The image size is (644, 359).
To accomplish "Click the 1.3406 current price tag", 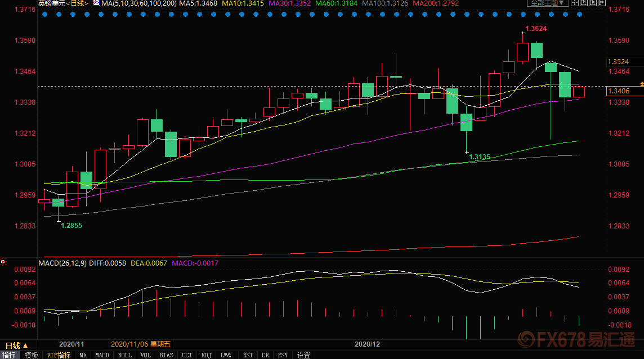I will 625,91.
